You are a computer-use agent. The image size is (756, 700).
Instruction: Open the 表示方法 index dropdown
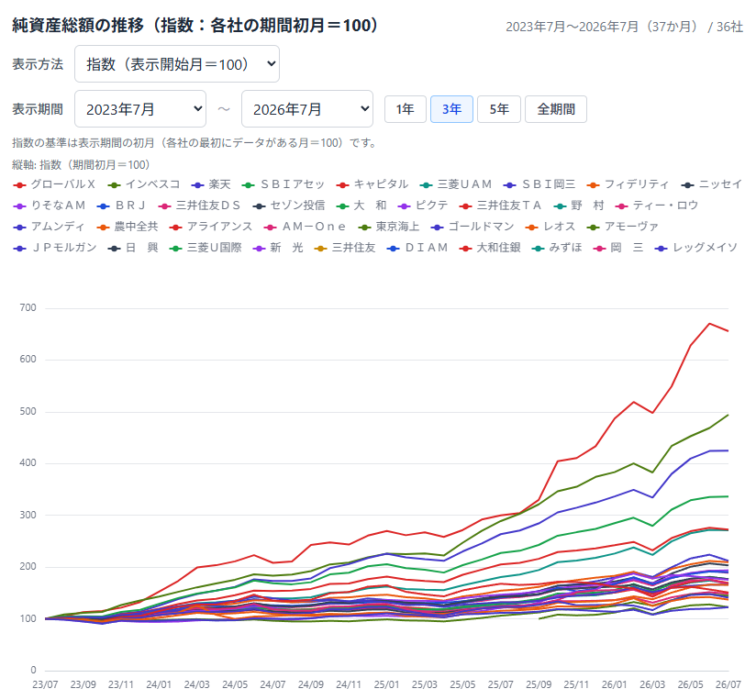(x=177, y=63)
